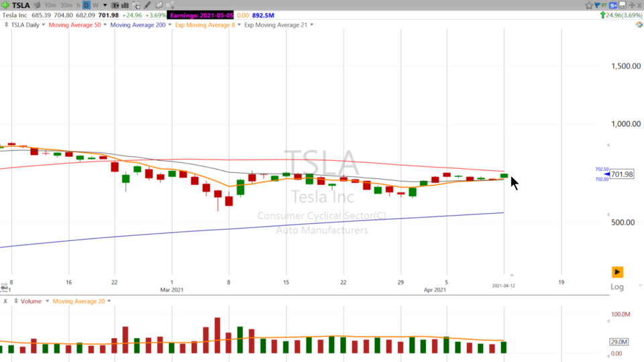
Task: Select the 10m timeframe button
Action: (50, 5)
